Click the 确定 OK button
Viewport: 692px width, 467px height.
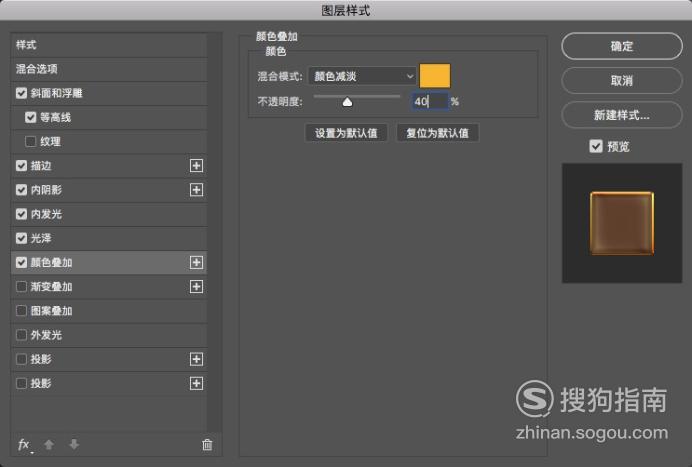(622, 46)
